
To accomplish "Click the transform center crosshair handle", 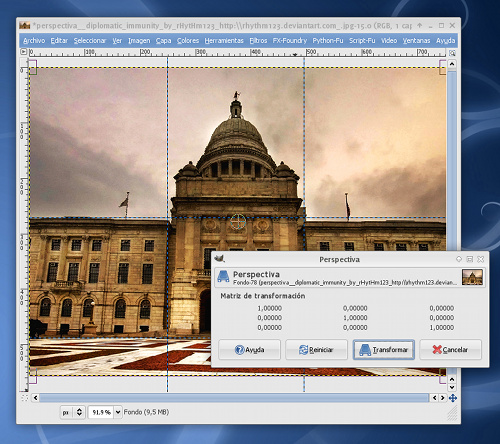I will click(x=238, y=222).
